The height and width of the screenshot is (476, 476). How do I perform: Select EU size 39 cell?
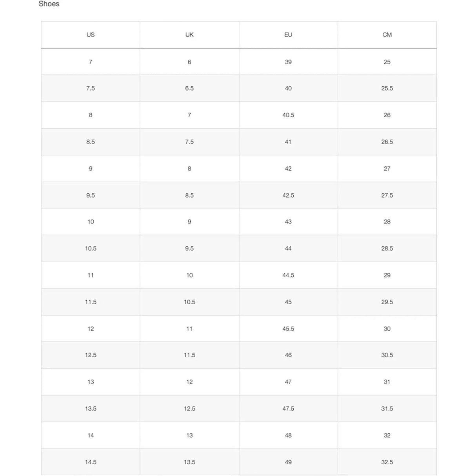(288, 62)
